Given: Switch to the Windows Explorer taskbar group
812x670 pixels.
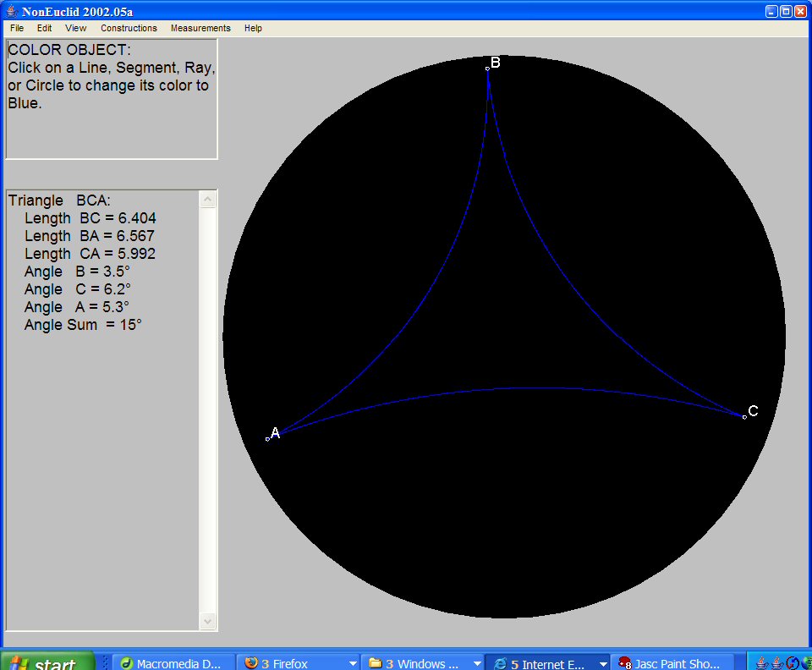Looking at the screenshot, I should coord(417,662).
